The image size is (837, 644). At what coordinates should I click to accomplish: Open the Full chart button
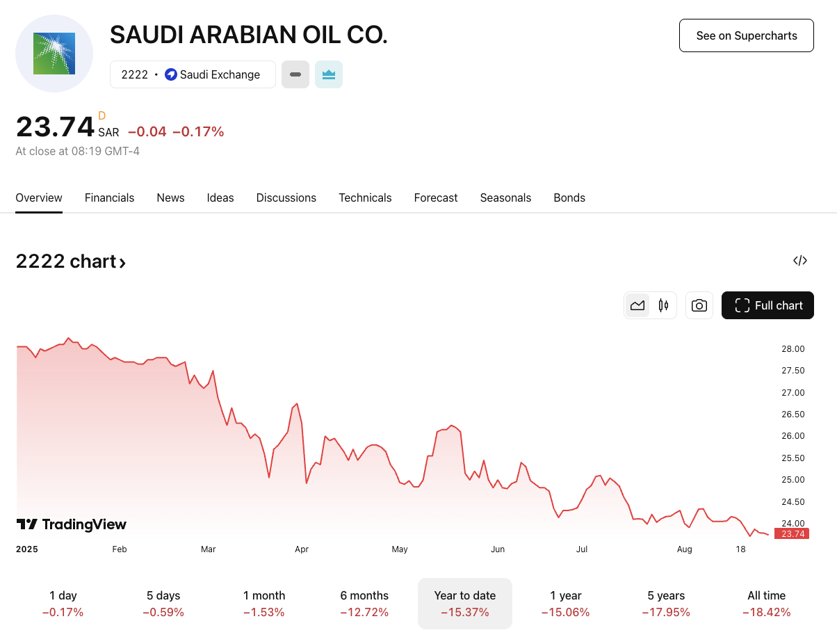tap(767, 305)
